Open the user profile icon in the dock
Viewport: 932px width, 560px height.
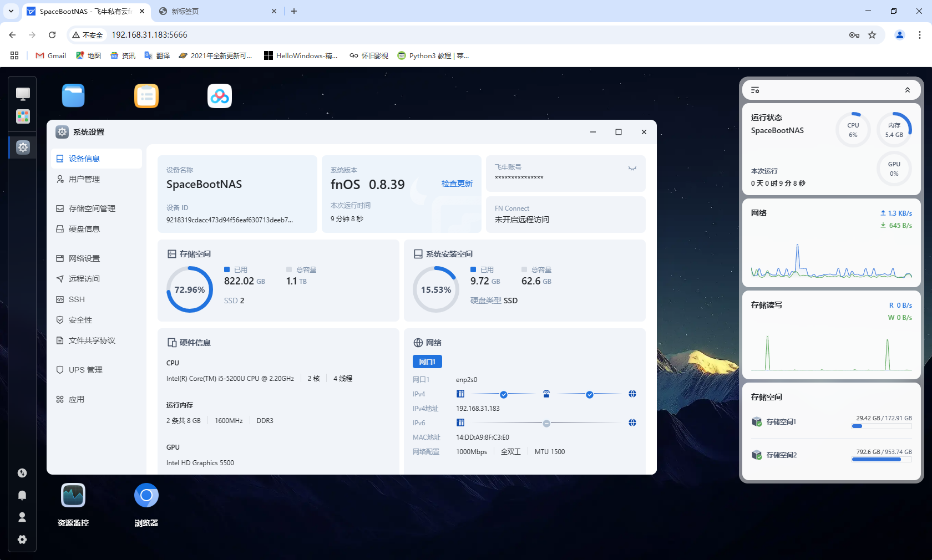(x=22, y=517)
